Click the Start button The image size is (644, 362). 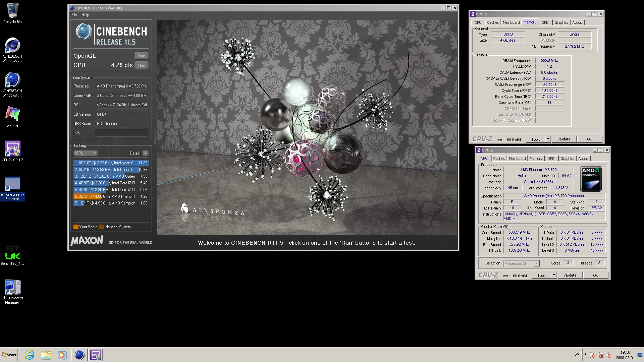[9, 355]
